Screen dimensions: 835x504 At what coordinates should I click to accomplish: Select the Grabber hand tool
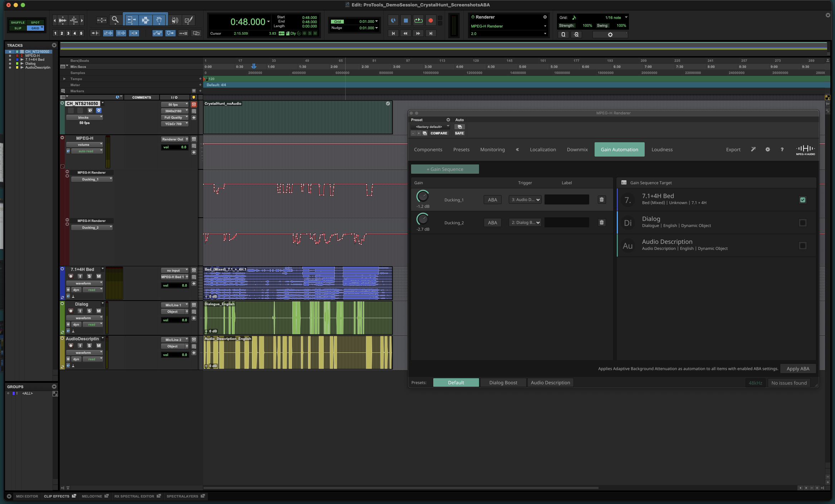coord(159,20)
